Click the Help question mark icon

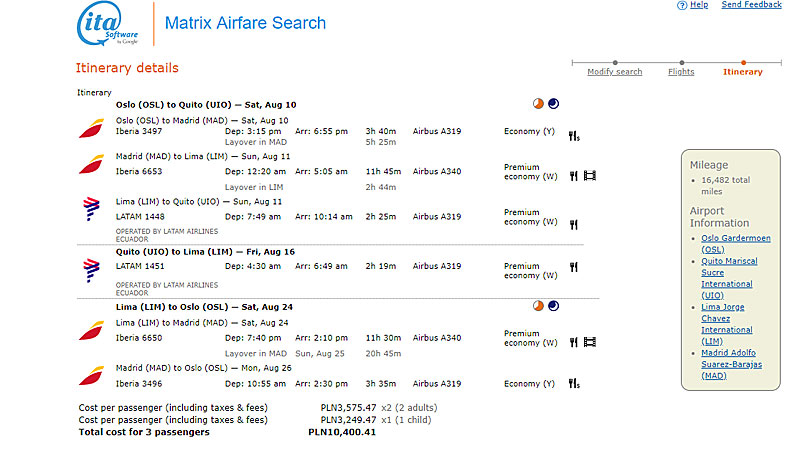point(682,6)
